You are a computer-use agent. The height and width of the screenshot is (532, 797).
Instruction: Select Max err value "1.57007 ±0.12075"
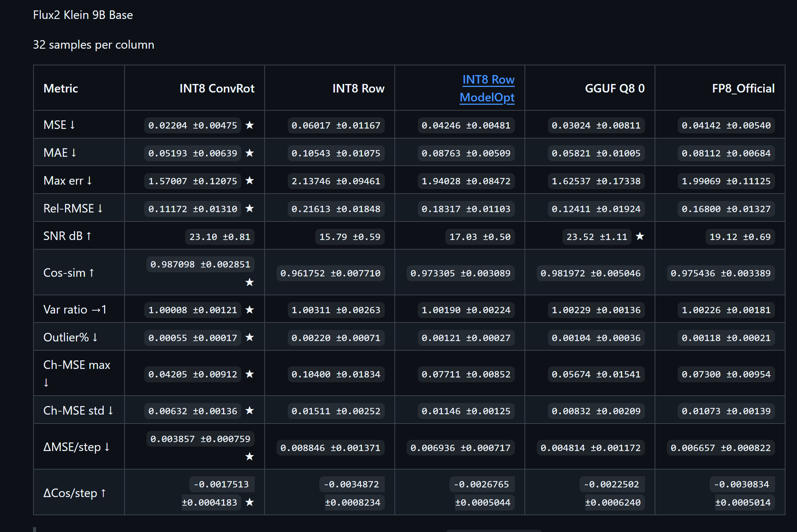pyautogui.click(x=193, y=181)
